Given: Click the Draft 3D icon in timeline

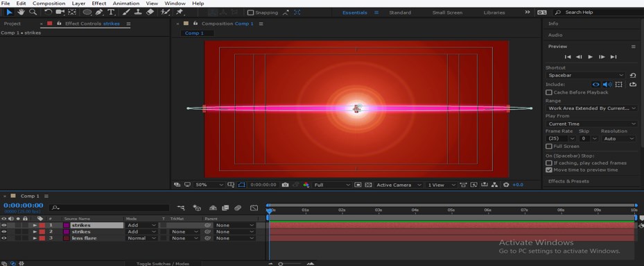Looking at the screenshot, I should coord(197,208).
